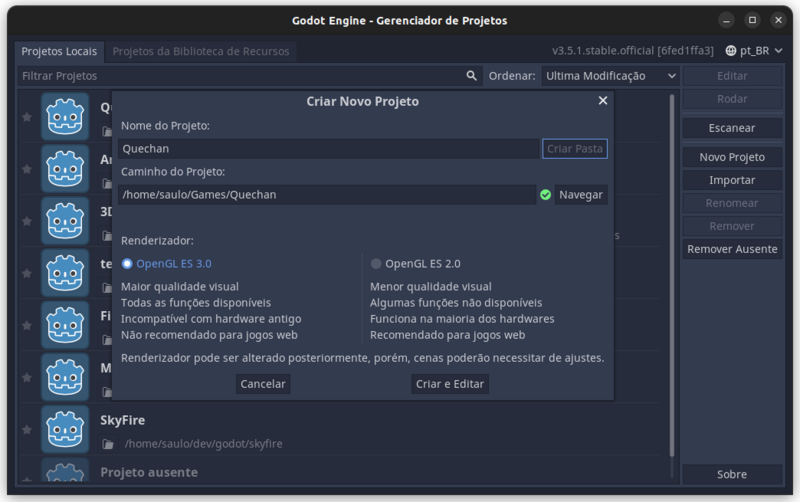The height and width of the screenshot is (502, 800).
Task: Open the Ordenar Ultima Modificação dropdown
Action: click(x=610, y=76)
